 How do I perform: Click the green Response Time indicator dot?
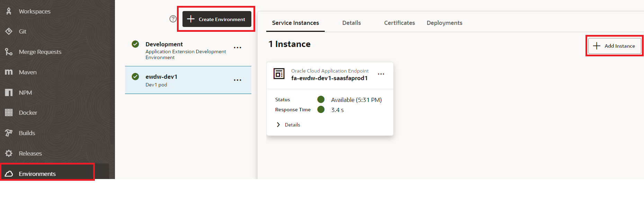coord(321,110)
